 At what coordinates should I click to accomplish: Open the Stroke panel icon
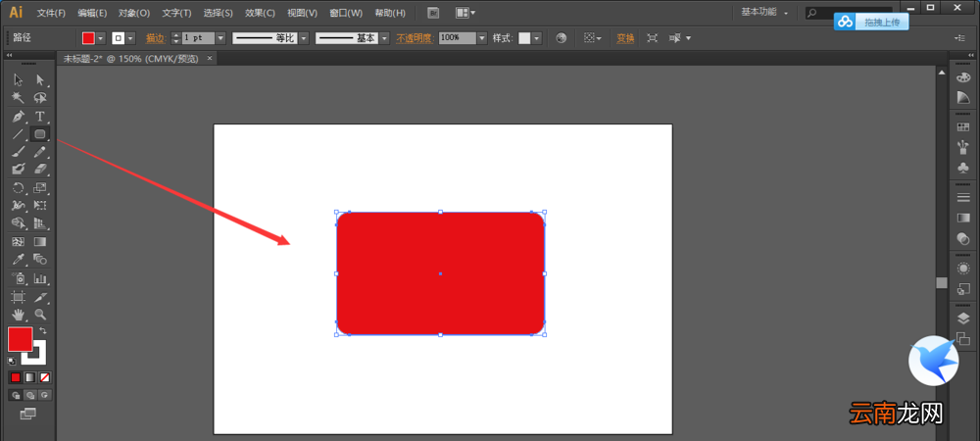[x=963, y=197]
